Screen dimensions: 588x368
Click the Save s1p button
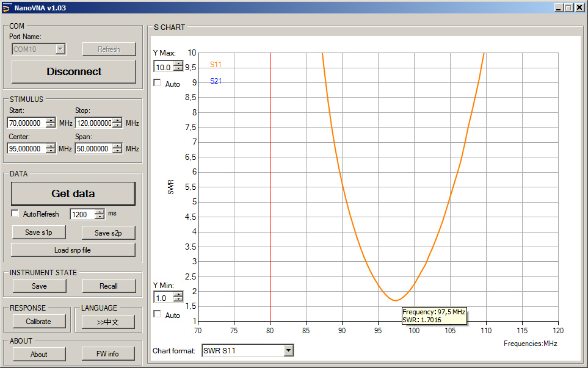tap(38, 233)
